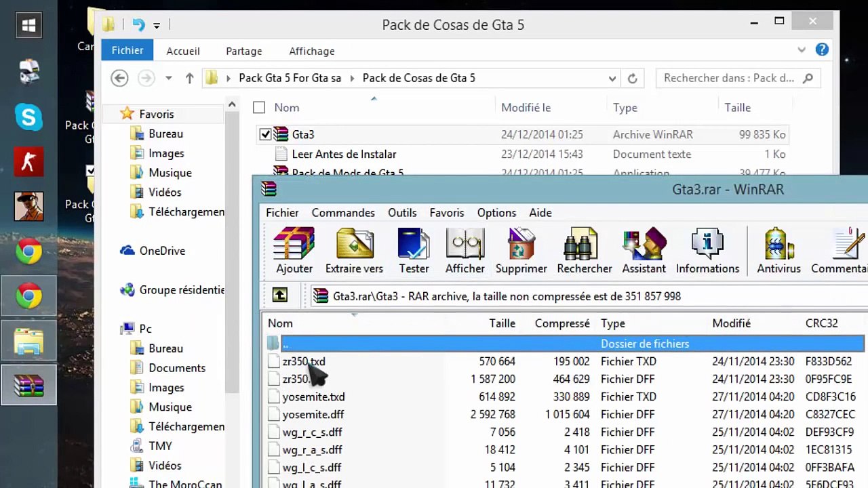Refresh the Explorer folder view
This screenshot has width=868, height=488.
pyautogui.click(x=632, y=78)
